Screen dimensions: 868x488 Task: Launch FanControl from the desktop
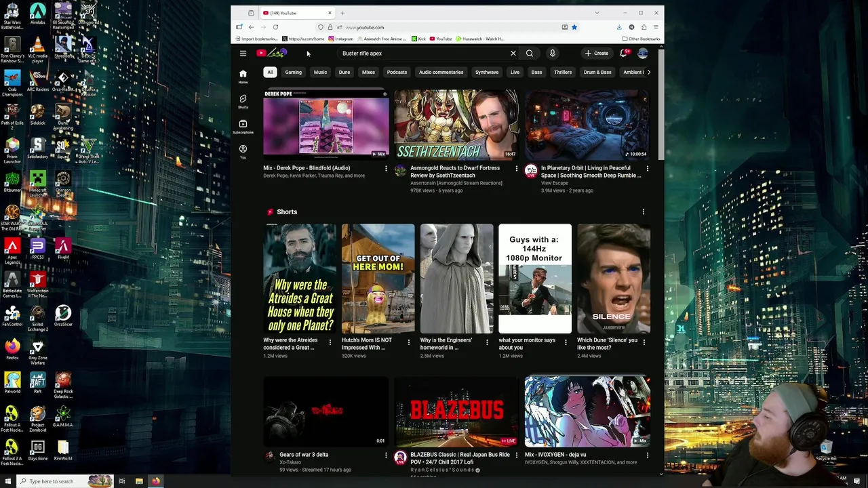pyautogui.click(x=12, y=317)
